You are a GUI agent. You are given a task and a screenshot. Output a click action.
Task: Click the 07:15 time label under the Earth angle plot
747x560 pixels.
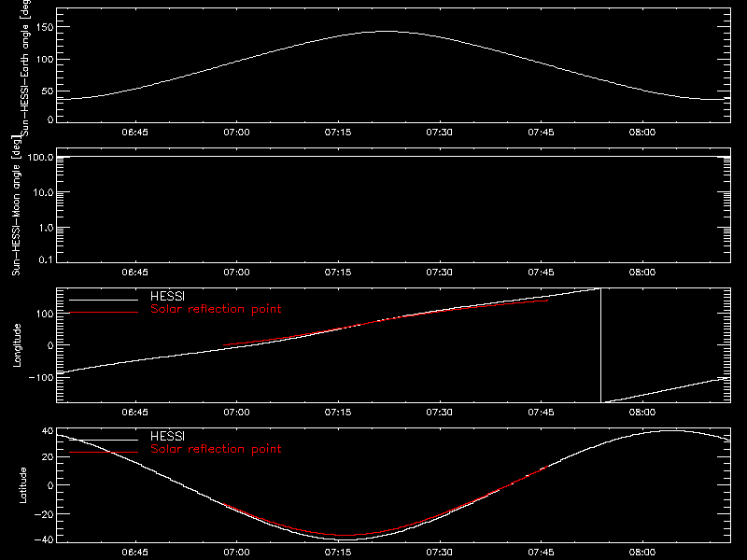point(338,133)
